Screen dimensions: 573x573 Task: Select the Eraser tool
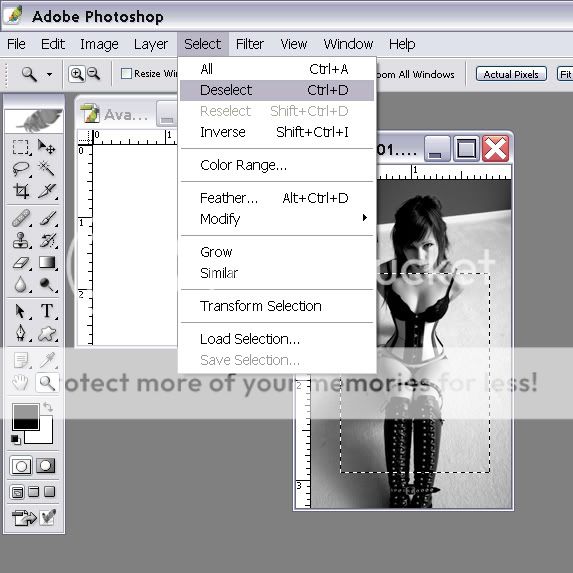point(21,262)
